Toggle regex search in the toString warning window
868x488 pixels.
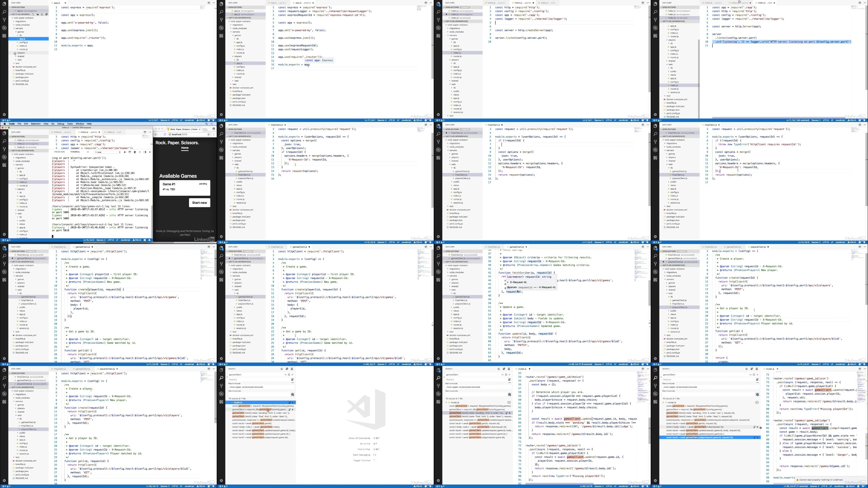(x=758, y=375)
